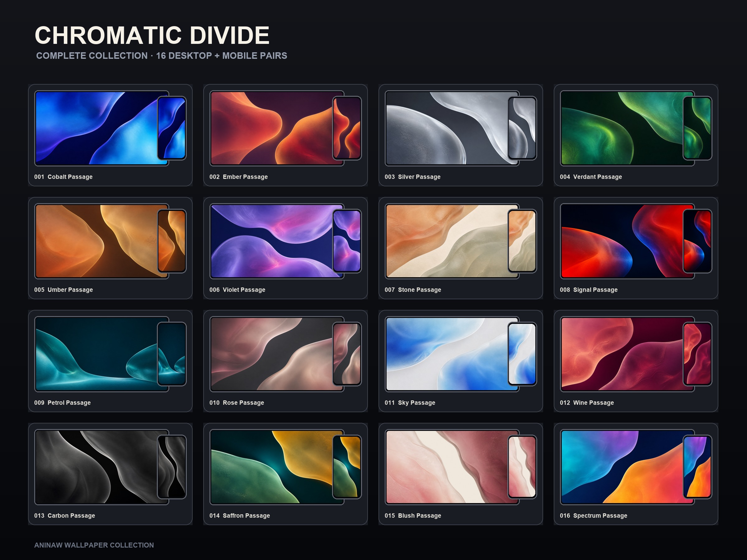The image size is (747, 560).
Task: Click the '013 Carbon Passage' label
Action: click(x=64, y=516)
